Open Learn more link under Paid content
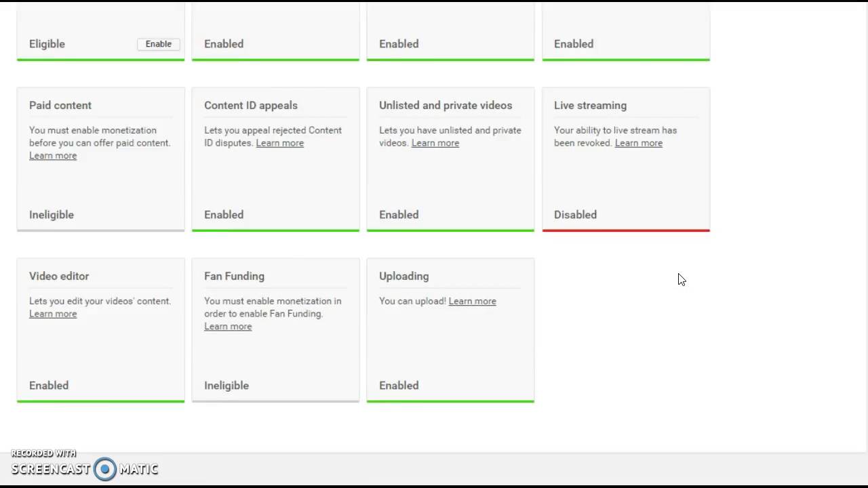This screenshot has width=868, height=488. [x=53, y=156]
